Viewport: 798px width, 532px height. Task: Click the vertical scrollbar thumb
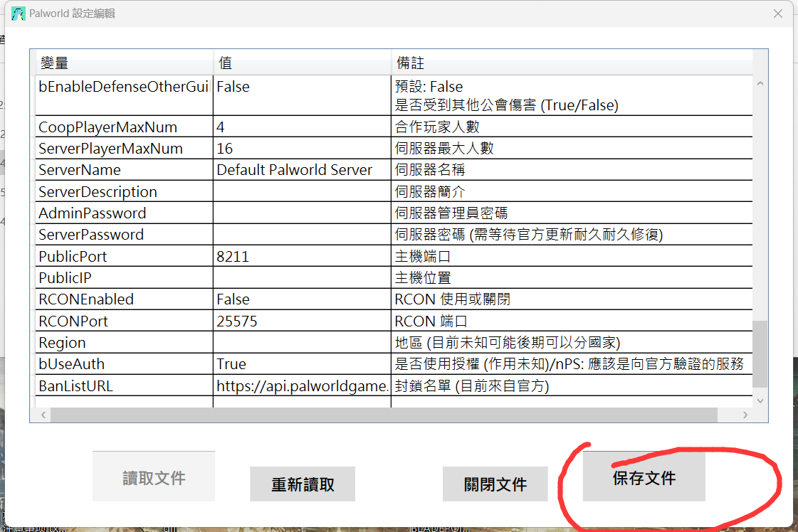click(x=760, y=354)
